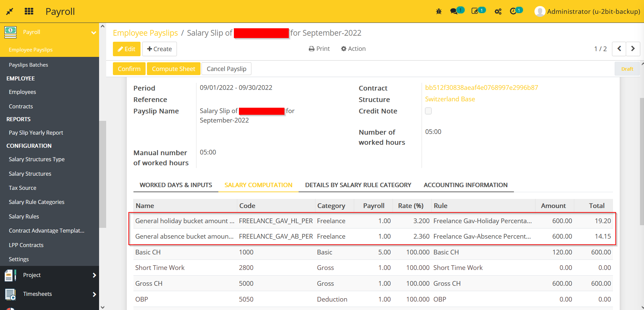This screenshot has width=644, height=310.
Task: Toggle the Credit Note checkbox
Action: tap(428, 111)
